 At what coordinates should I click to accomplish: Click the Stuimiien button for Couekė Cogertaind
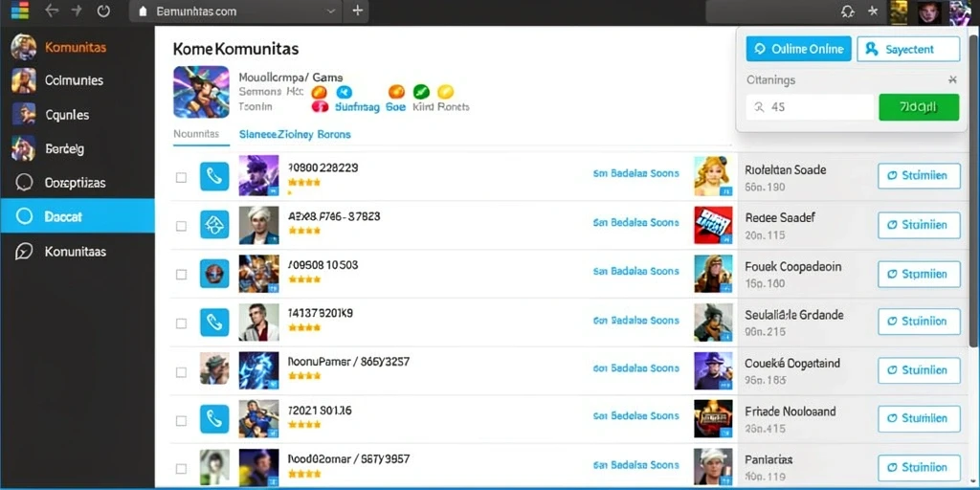(919, 370)
